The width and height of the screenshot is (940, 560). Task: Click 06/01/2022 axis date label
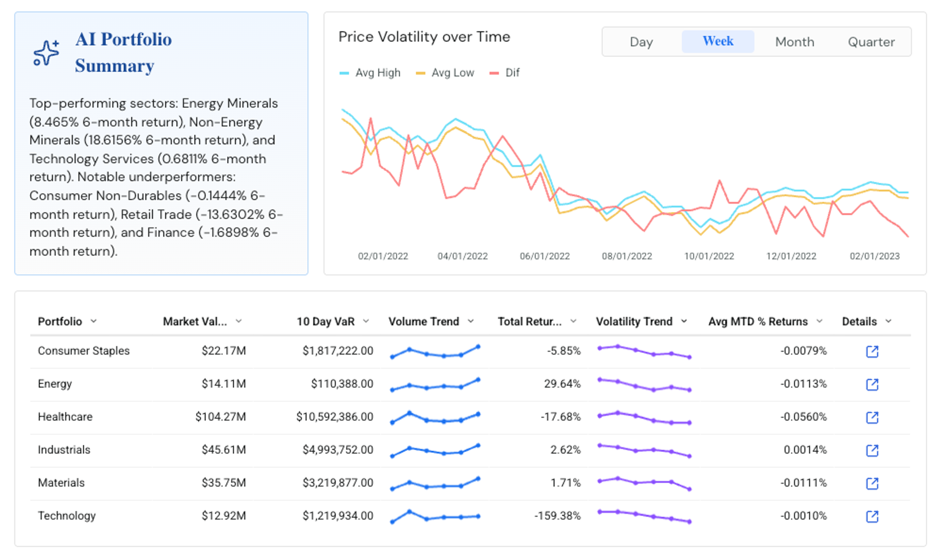[544, 256]
